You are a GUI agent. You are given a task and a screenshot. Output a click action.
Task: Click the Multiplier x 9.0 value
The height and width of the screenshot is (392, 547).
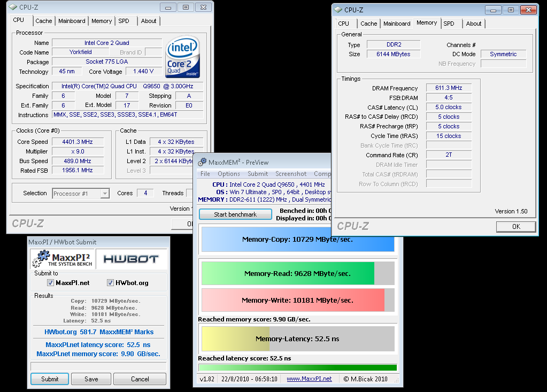click(78, 151)
